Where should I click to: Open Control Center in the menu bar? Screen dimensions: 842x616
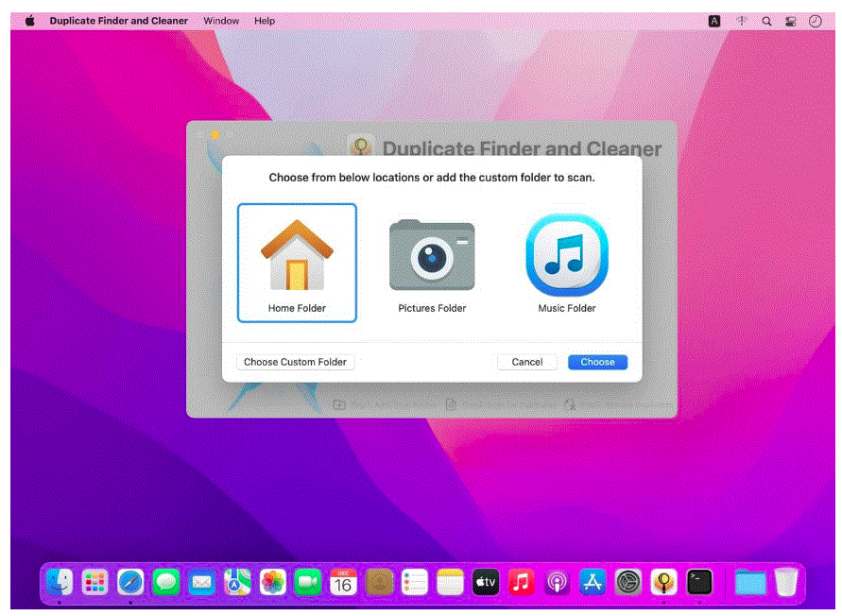(x=790, y=21)
